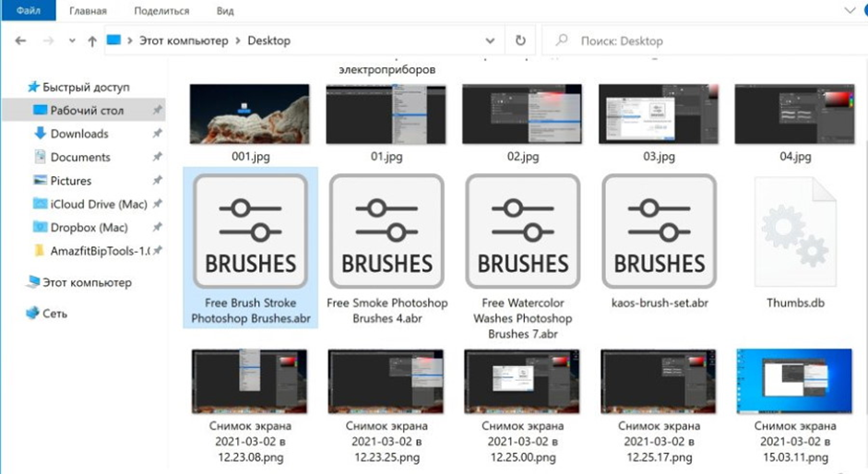Click the 02.jpg file name

(x=523, y=157)
